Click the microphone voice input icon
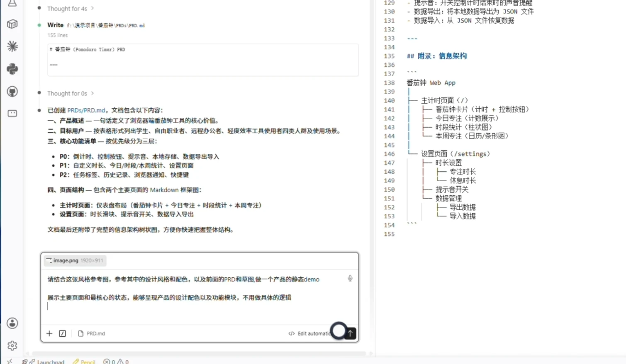The height and width of the screenshot is (364, 626). coord(350,279)
